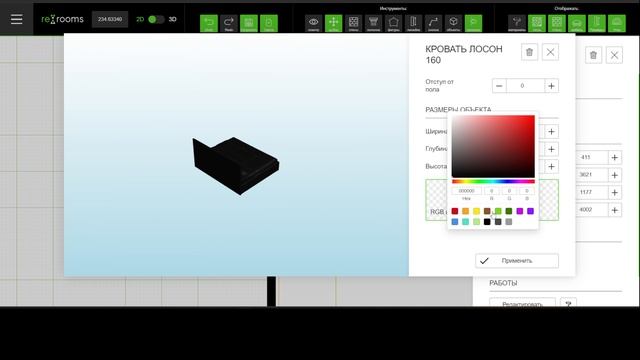Viewport: 640px width, 360px height.
Task: Choose the magenta preset swatch
Action: [520, 211]
